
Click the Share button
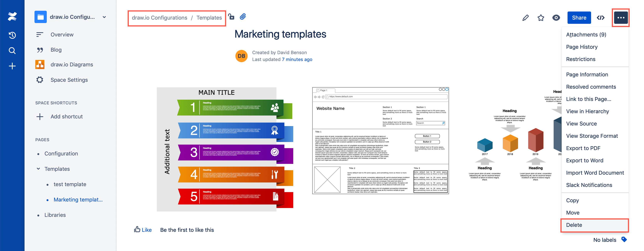coord(579,17)
